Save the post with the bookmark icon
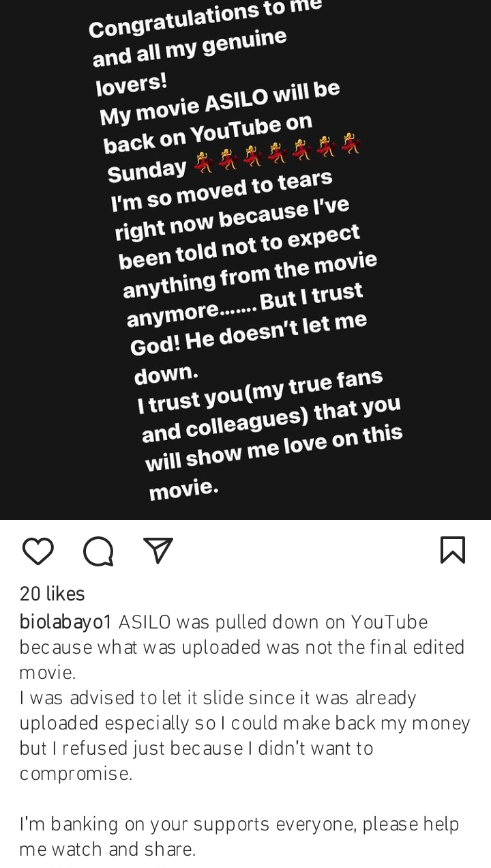 pos(453,550)
